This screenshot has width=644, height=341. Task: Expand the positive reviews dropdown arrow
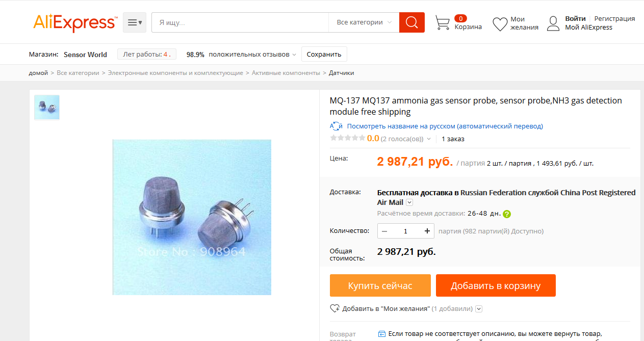point(294,55)
